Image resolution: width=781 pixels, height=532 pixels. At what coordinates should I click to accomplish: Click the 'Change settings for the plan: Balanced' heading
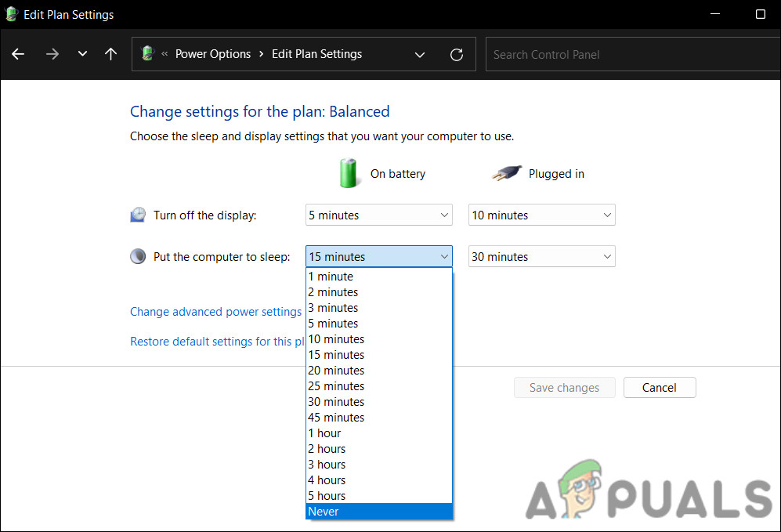[x=259, y=111]
